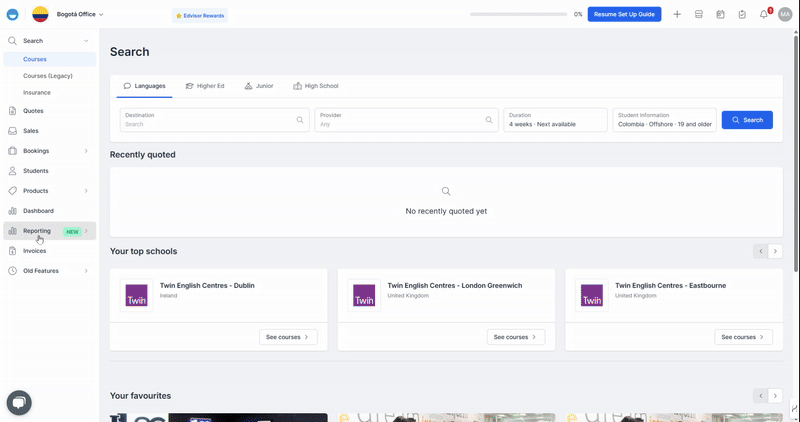
Task: Open the Quotes menu label
Action: pyautogui.click(x=33, y=111)
